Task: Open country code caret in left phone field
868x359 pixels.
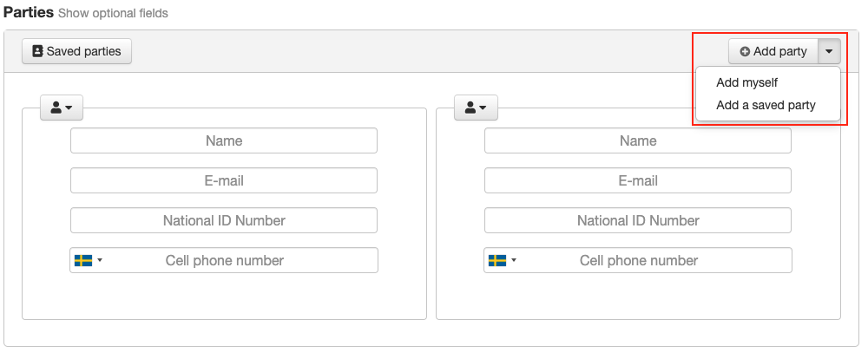Action: [x=100, y=260]
